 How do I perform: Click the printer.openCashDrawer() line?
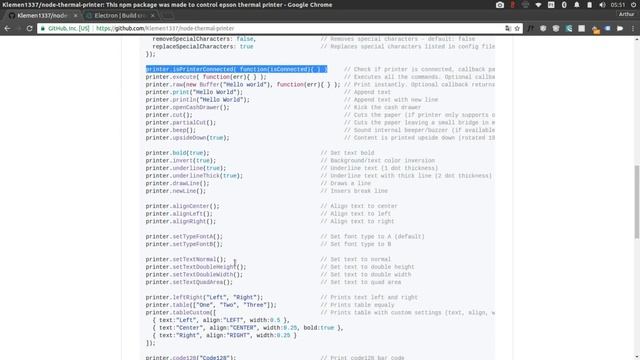[188, 107]
